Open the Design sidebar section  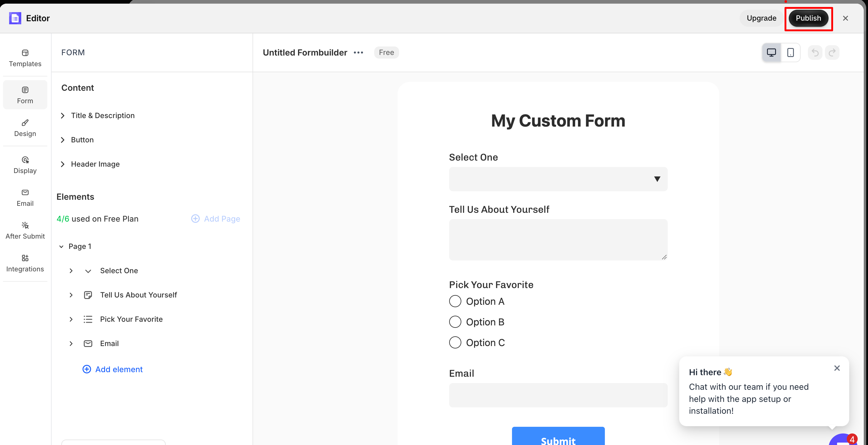click(25, 128)
